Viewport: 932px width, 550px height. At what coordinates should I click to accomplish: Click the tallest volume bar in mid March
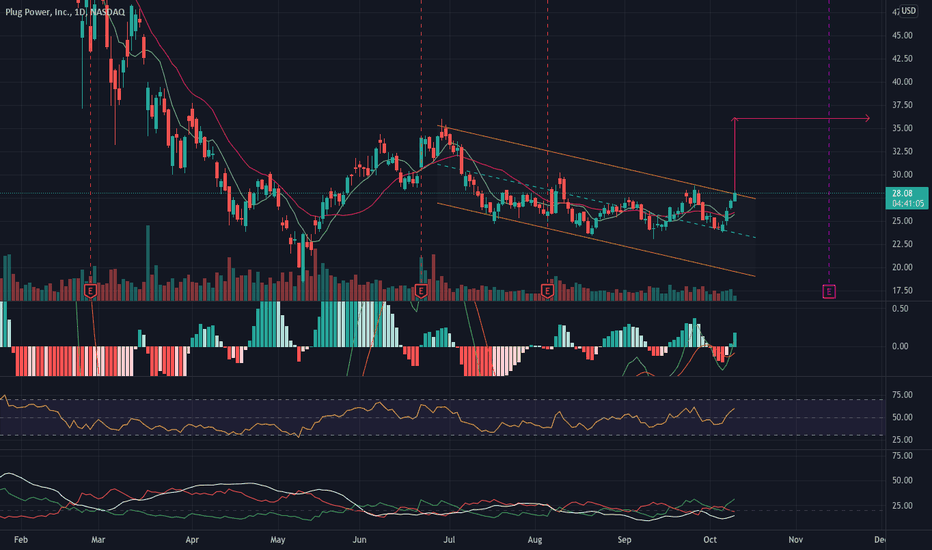coord(148,263)
